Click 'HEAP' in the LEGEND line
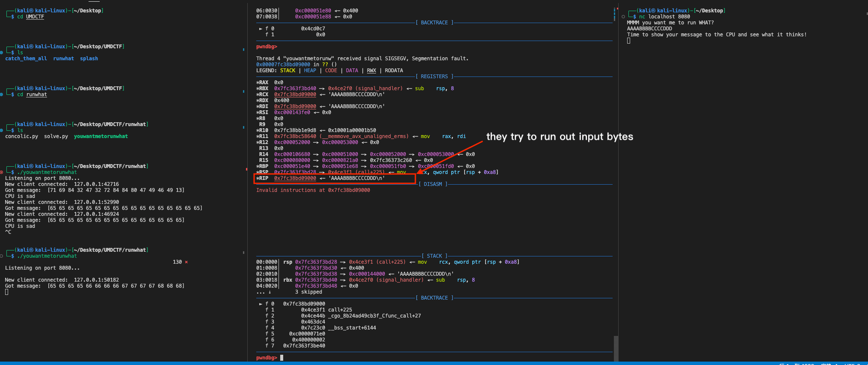868x365 pixels. pyautogui.click(x=310, y=71)
